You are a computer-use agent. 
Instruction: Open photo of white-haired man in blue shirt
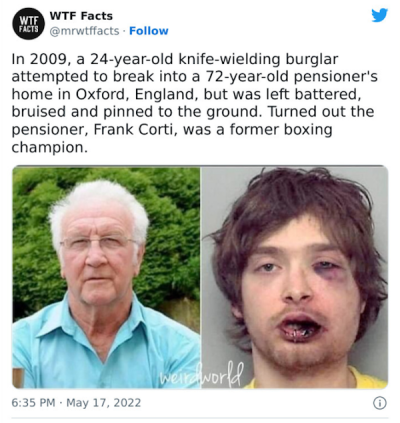coord(106,277)
